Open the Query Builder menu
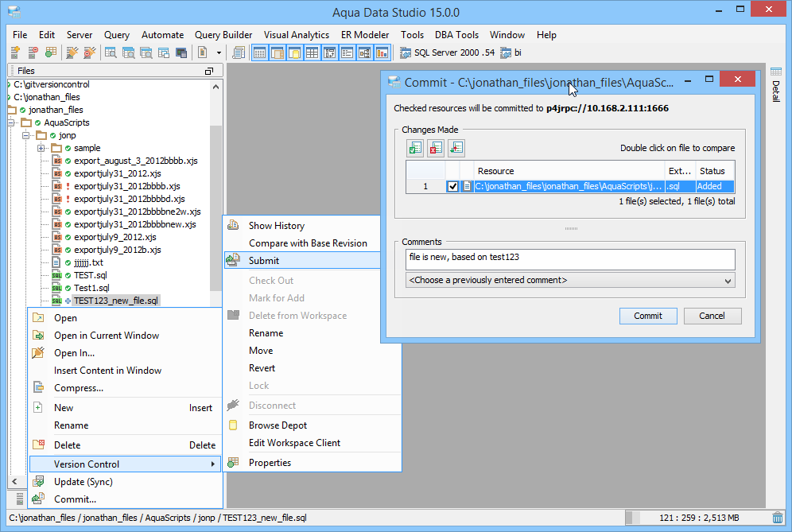The image size is (792, 532). (223, 35)
